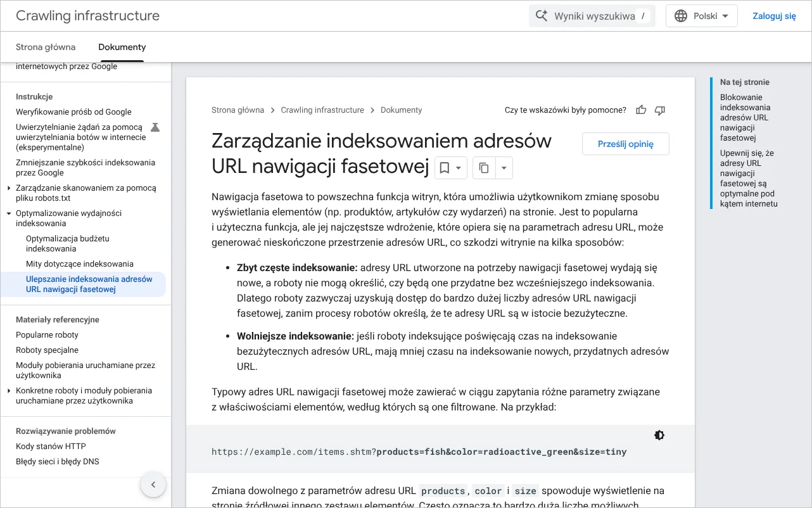Expand 'Konkretne roboty i moduły pobierania' item
This screenshot has height=508, width=812.
[x=9, y=391]
